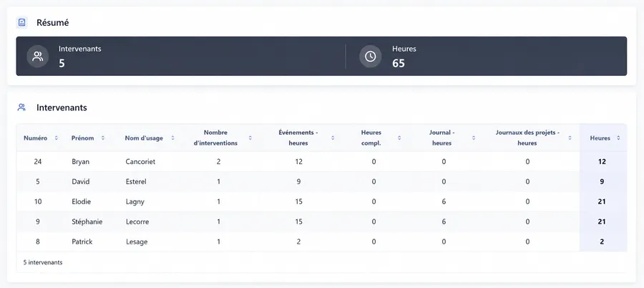The image size is (644, 288).
Task: Select the David first name cell
Action: click(x=80, y=181)
